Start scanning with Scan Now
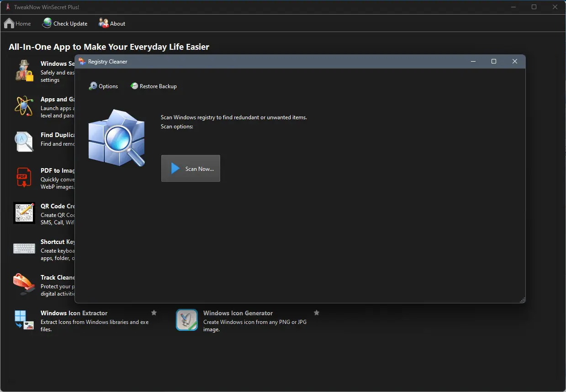The image size is (566, 392). [x=190, y=168]
